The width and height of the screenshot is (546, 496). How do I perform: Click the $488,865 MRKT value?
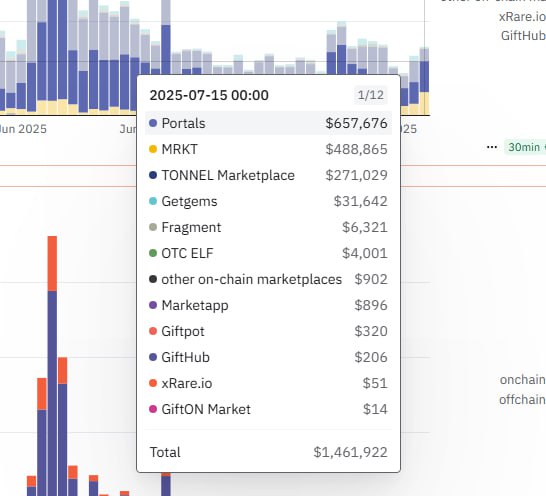pos(356,149)
